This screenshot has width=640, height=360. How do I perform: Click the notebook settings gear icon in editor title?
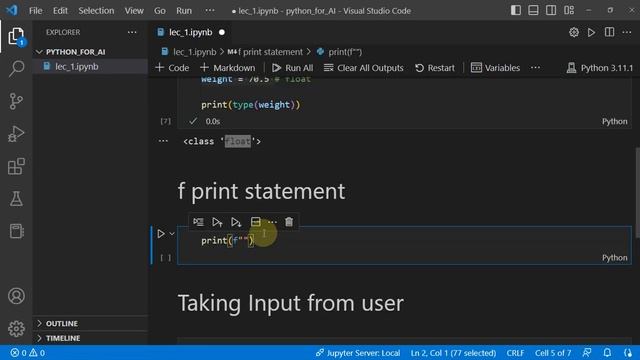click(574, 32)
